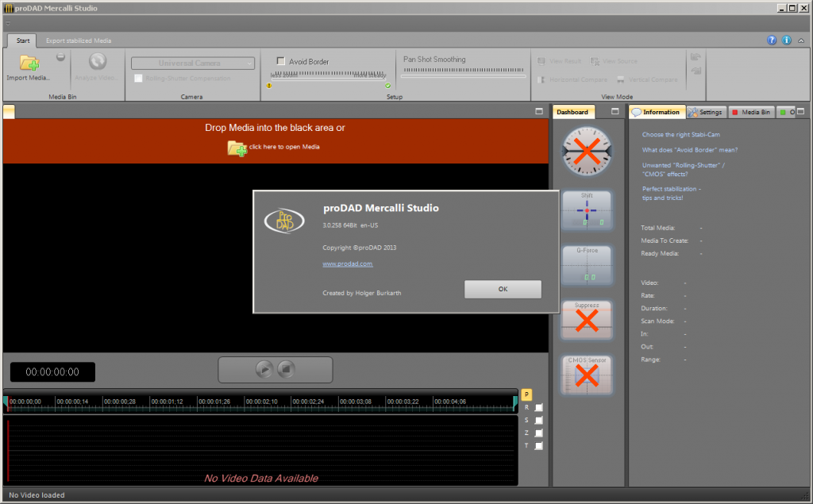This screenshot has height=504, width=813.
Task: Open the Export stabilized Media tab
Action: coord(79,40)
